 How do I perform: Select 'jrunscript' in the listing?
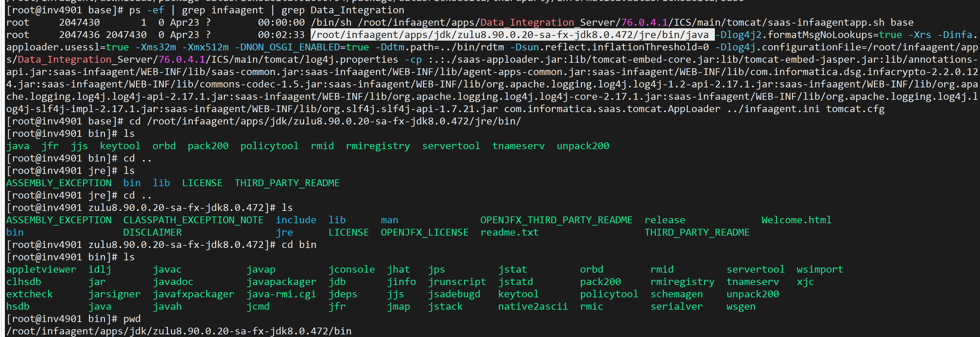[457, 281]
